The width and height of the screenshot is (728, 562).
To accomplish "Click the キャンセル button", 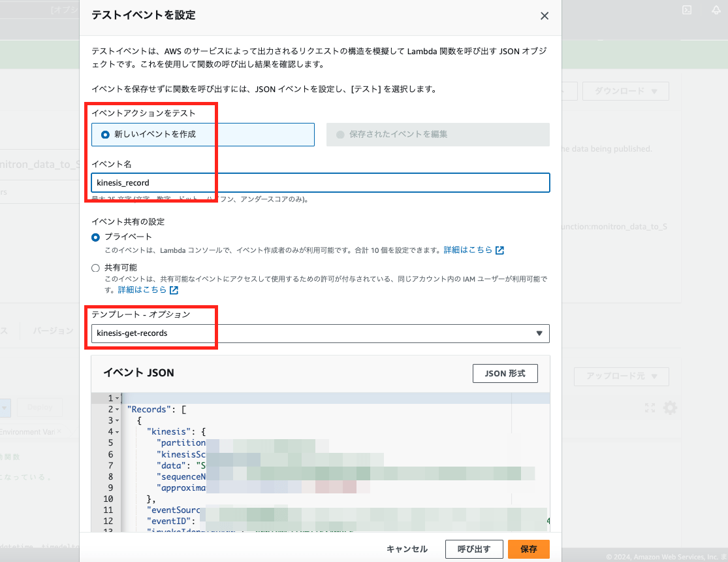I will click(x=407, y=549).
